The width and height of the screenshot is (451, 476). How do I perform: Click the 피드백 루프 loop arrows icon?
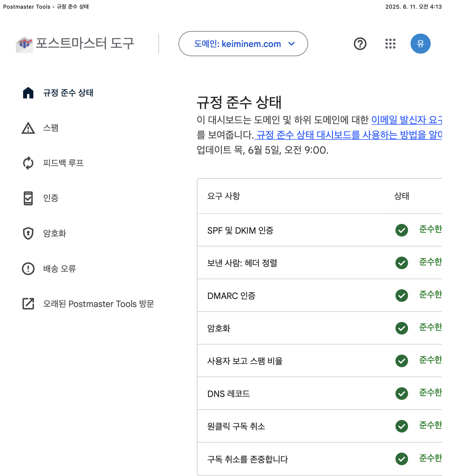pyautogui.click(x=28, y=163)
